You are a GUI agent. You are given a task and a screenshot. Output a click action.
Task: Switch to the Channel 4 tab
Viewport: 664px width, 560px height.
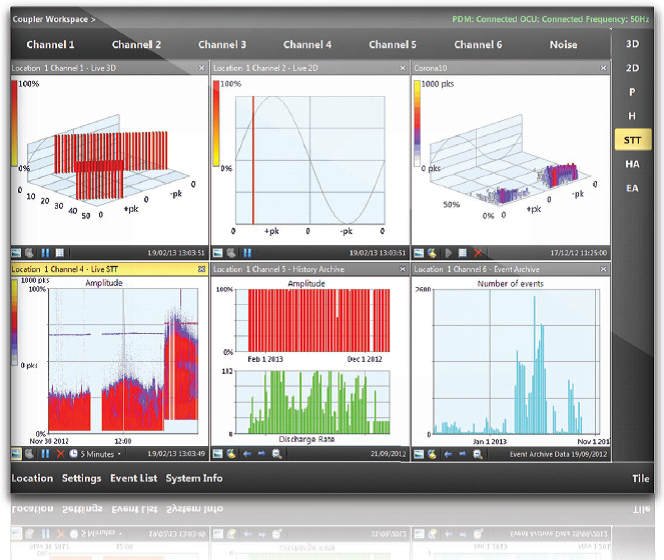(x=307, y=44)
